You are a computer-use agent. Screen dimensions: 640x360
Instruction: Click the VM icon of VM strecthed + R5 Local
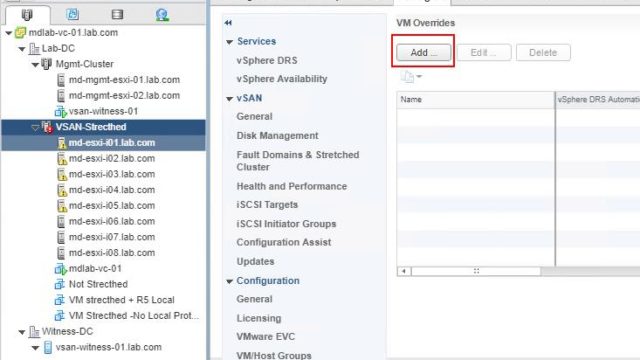pyautogui.click(x=60, y=300)
